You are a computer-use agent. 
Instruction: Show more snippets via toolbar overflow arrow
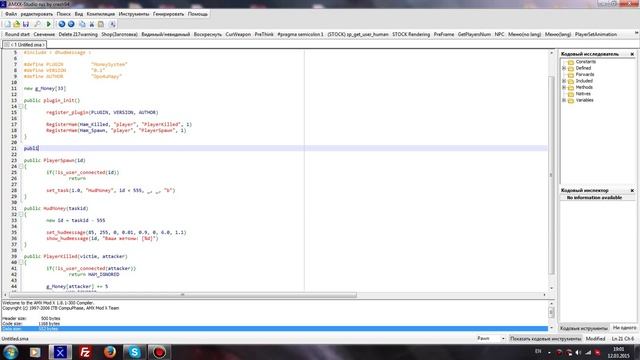(636, 33)
